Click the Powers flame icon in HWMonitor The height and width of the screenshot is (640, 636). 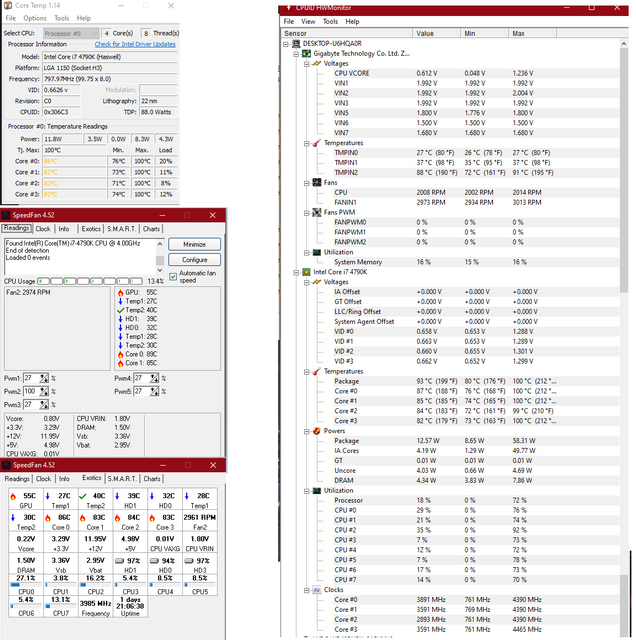coord(317,431)
